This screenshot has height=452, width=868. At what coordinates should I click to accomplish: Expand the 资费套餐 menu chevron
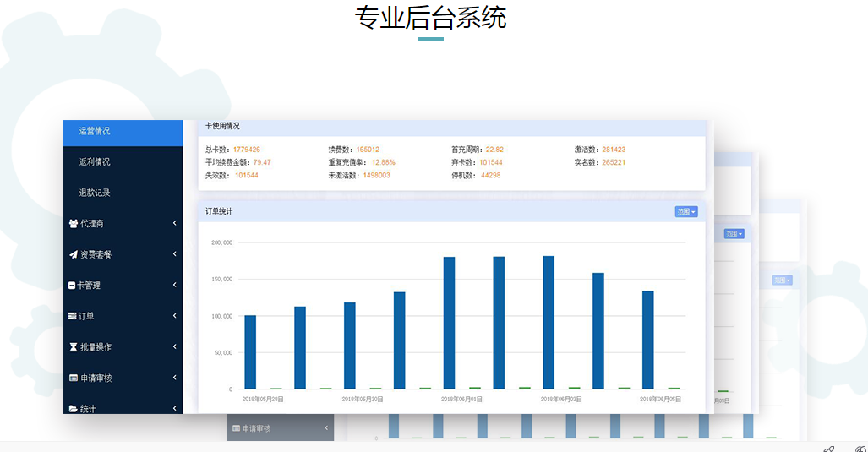(x=174, y=254)
